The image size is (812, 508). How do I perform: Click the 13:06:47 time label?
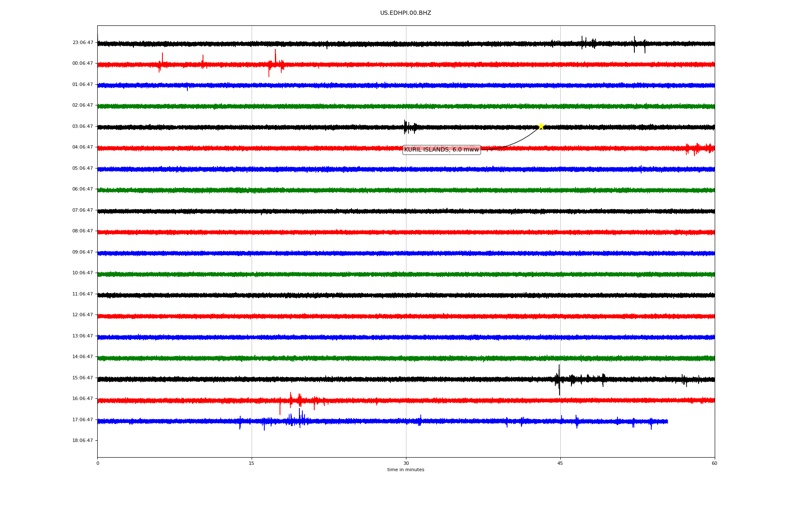pyautogui.click(x=83, y=336)
